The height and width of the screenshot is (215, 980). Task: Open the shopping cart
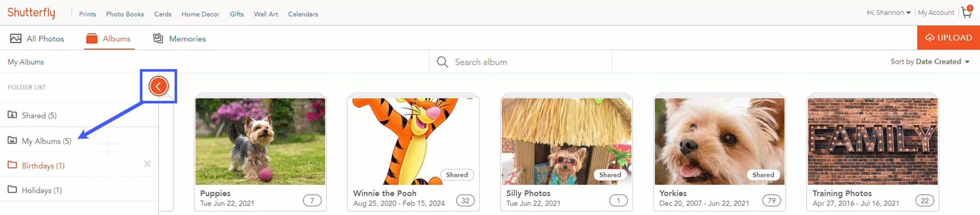coord(966,13)
